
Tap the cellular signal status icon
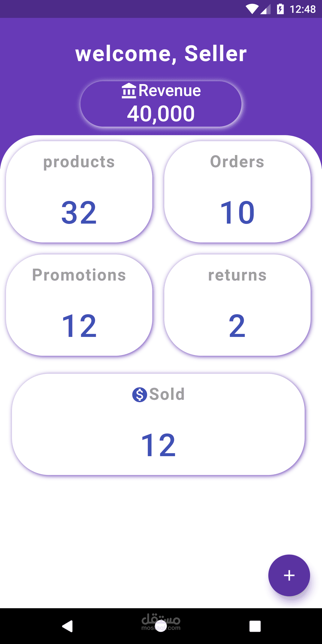265,9
